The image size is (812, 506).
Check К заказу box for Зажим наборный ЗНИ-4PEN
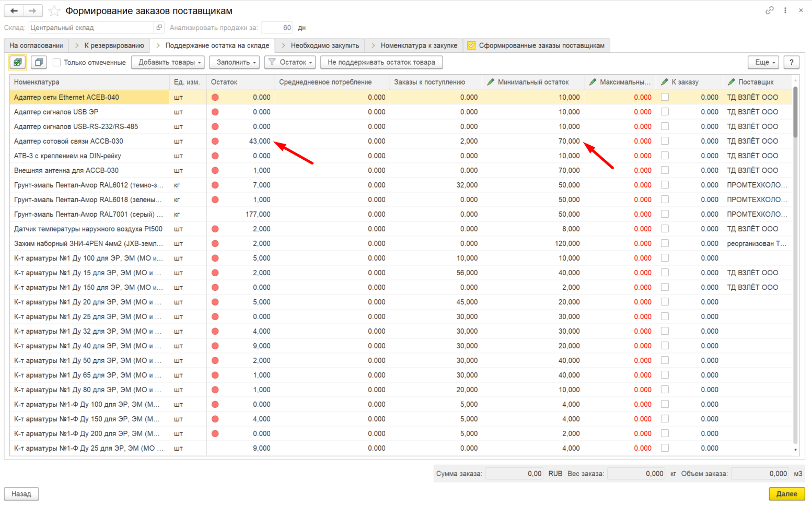[665, 243]
